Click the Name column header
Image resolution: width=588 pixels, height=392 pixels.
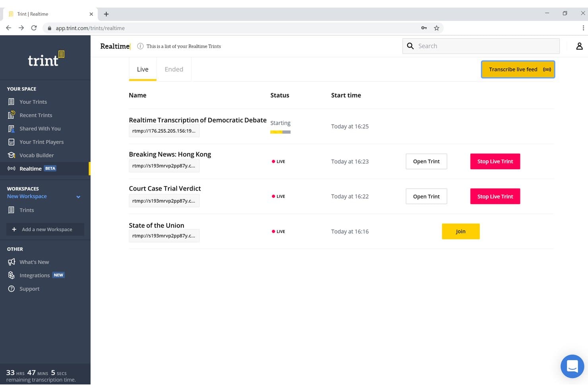click(x=137, y=95)
